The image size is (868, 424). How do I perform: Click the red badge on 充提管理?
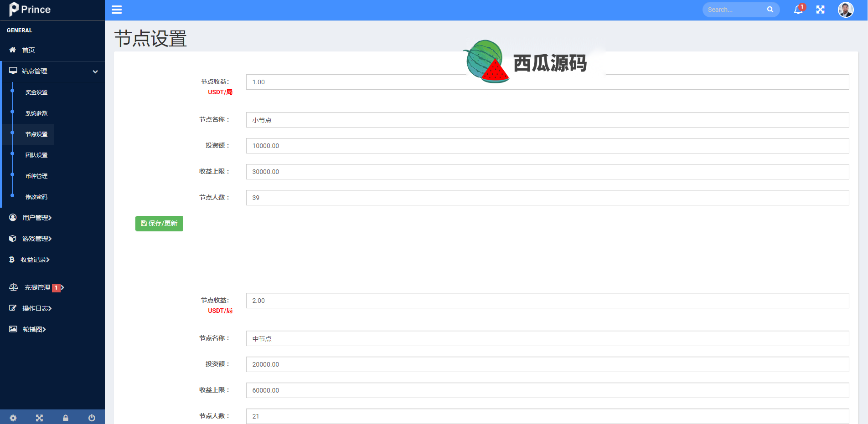coord(56,288)
